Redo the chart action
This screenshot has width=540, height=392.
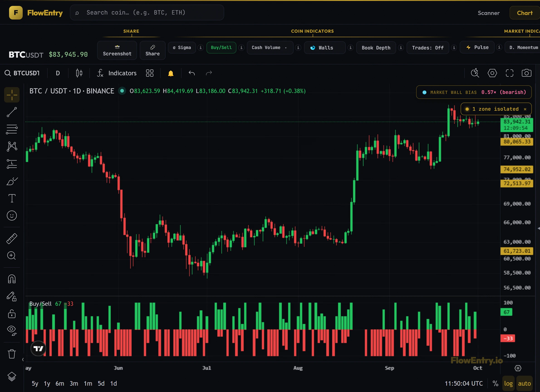tap(209, 73)
